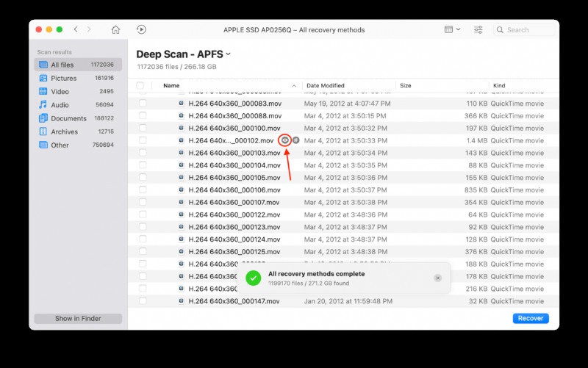Image resolution: width=588 pixels, height=368 pixels.
Task: Select the Documents category
Action: point(78,118)
